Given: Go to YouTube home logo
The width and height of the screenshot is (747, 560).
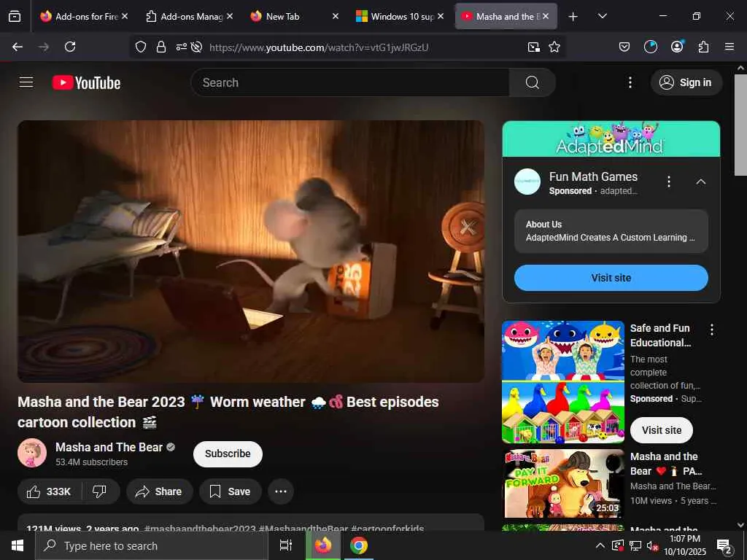Looking at the screenshot, I should (x=86, y=82).
